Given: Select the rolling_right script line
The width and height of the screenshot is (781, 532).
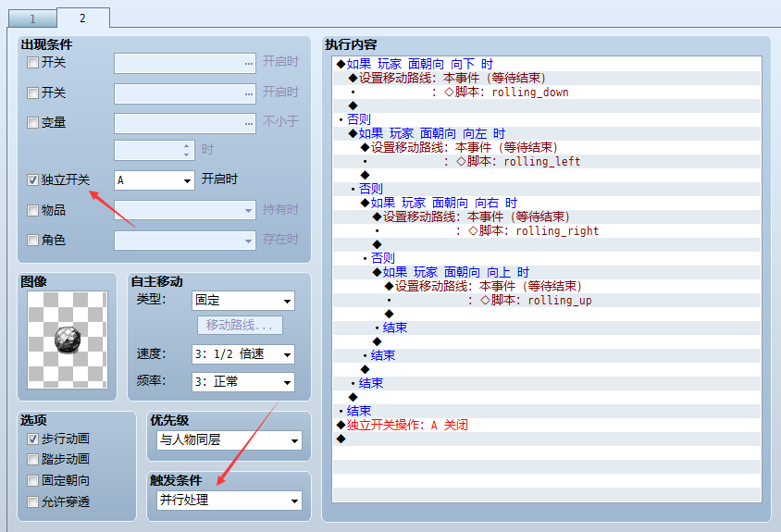Looking at the screenshot, I should click(546, 230).
